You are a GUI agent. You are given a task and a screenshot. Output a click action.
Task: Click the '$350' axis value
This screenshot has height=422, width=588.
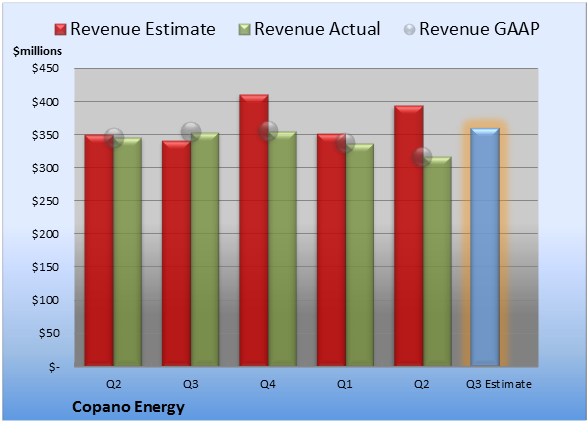pyautogui.click(x=45, y=135)
